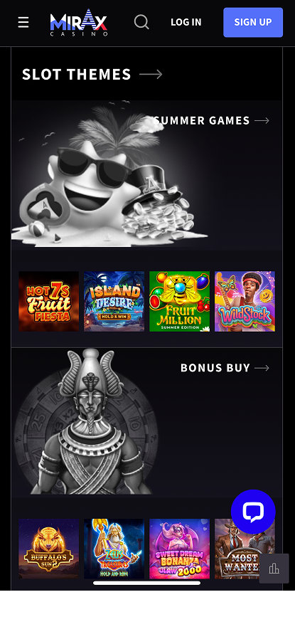Launch the Hot 7s Fruit Fiesta game
Viewport: 295px width, 644px height.
(x=49, y=302)
